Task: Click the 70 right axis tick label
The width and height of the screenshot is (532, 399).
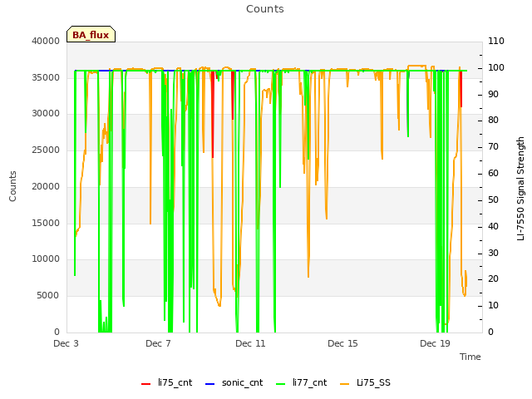Action: [493, 147]
